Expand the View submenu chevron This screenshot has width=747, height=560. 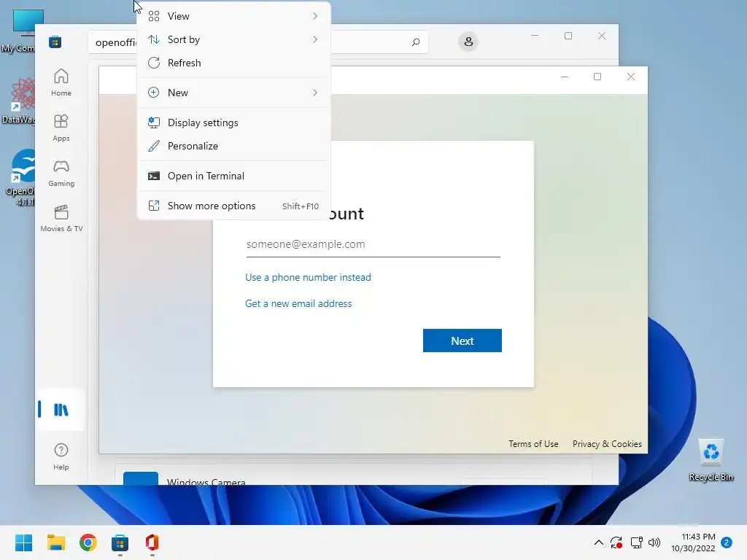[315, 16]
